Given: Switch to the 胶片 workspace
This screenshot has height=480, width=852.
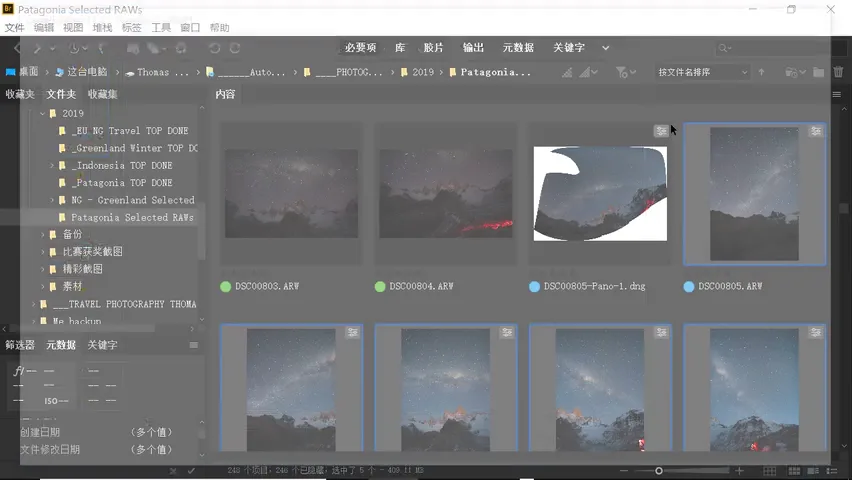Looking at the screenshot, I should tap(433, 48).
